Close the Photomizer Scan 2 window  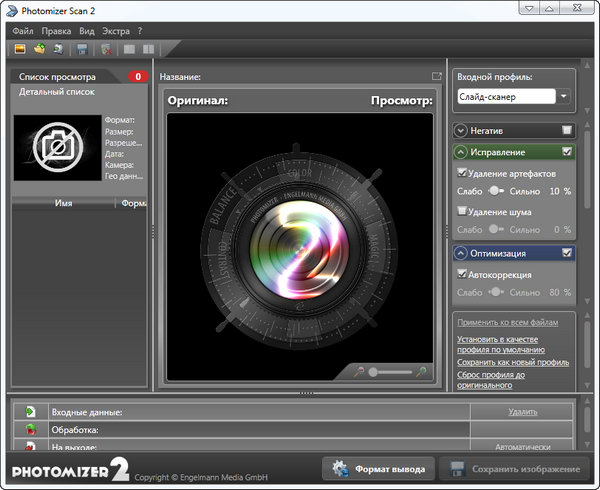click(x=577, y=8)
